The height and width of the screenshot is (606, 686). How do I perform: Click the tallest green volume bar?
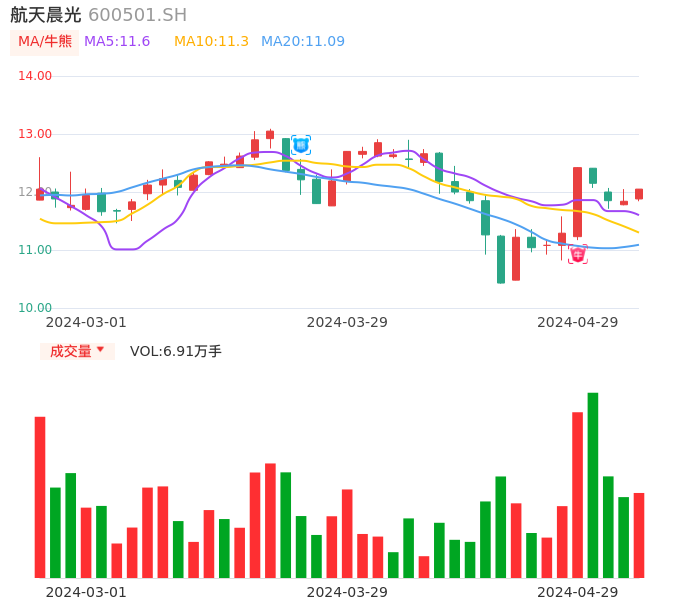coord(593,485)
